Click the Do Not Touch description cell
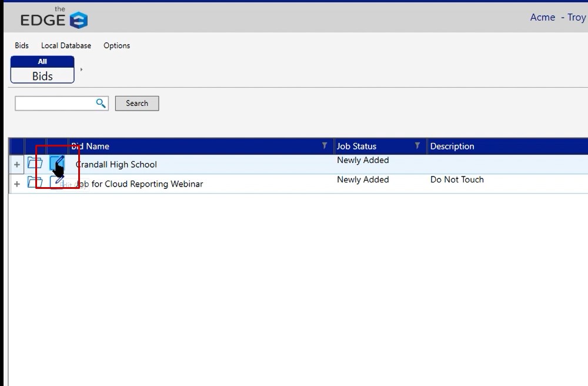The image size is (588, 386). [457, 179]
